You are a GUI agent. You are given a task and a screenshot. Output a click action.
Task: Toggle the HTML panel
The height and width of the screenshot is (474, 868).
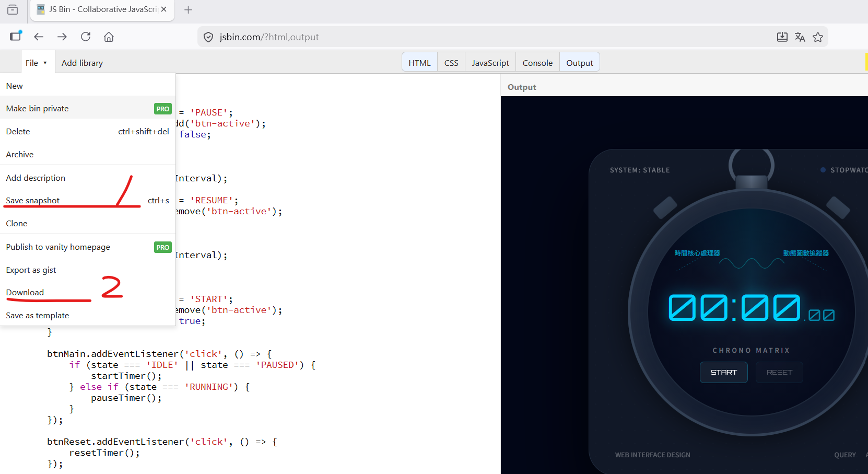coord(419,63)
